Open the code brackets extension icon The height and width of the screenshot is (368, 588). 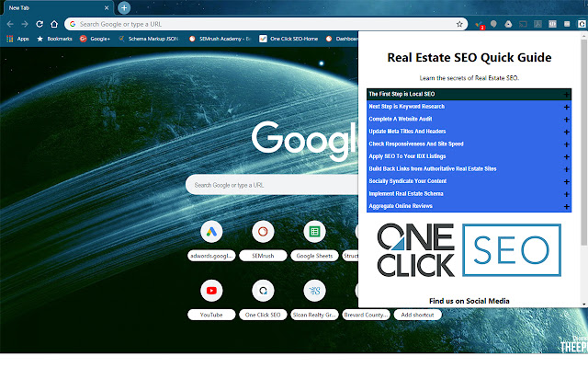[552, 24]
